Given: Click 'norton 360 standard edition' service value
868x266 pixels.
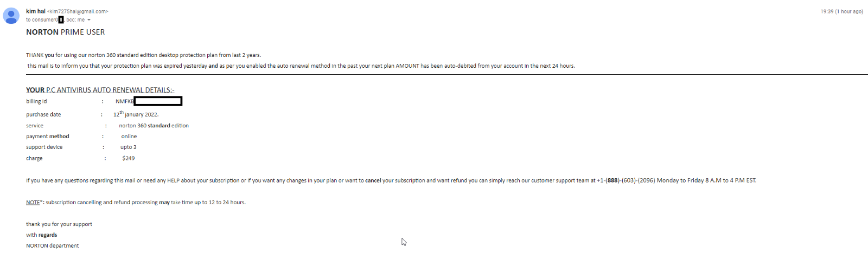Looking at the screenshot, I should coord(154,126).
